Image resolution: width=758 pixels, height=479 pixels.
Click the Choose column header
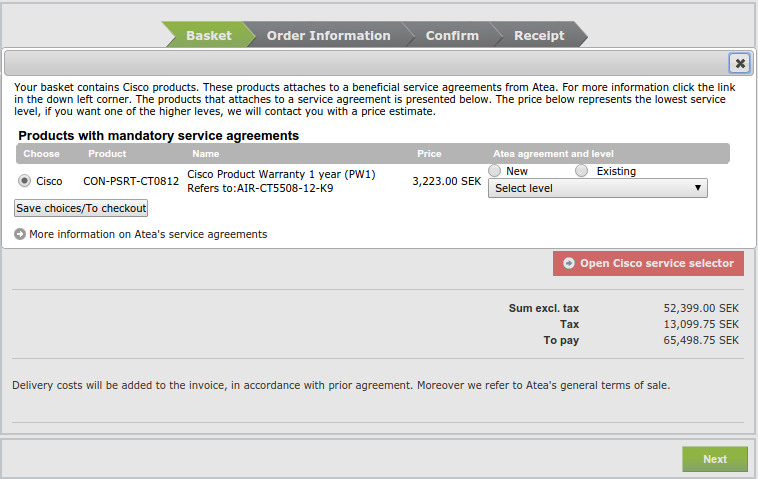42,154
